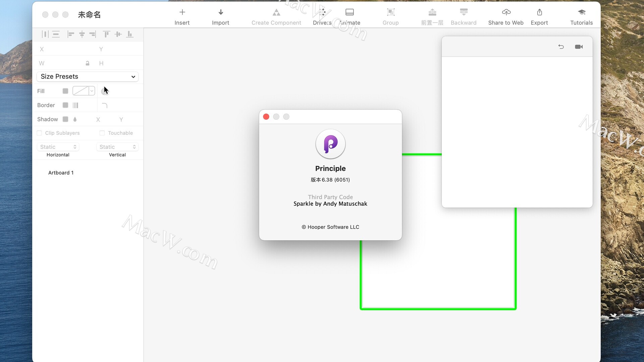
Task: Click the © Hooper Software LLC text
Action: click(330, 227)
